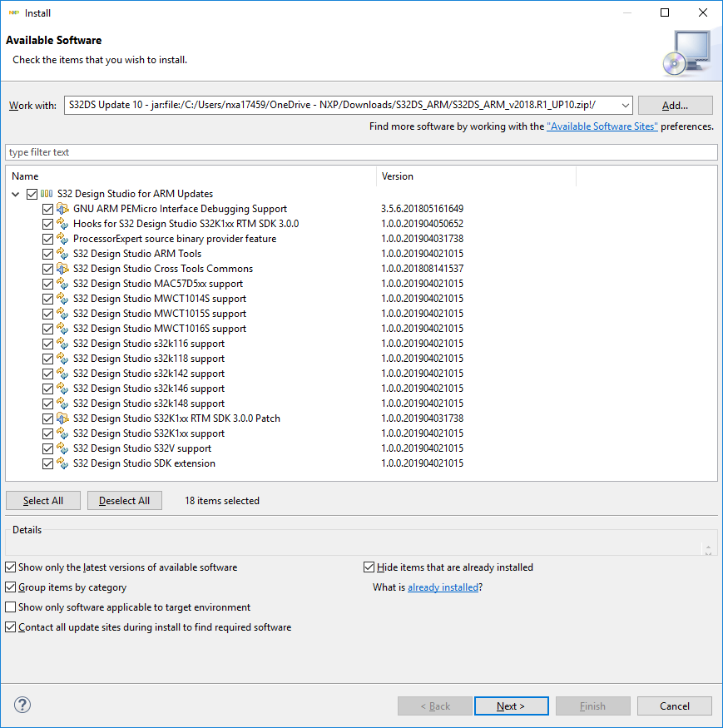Close the Install window
723x728 pixels.
[703, 12]
